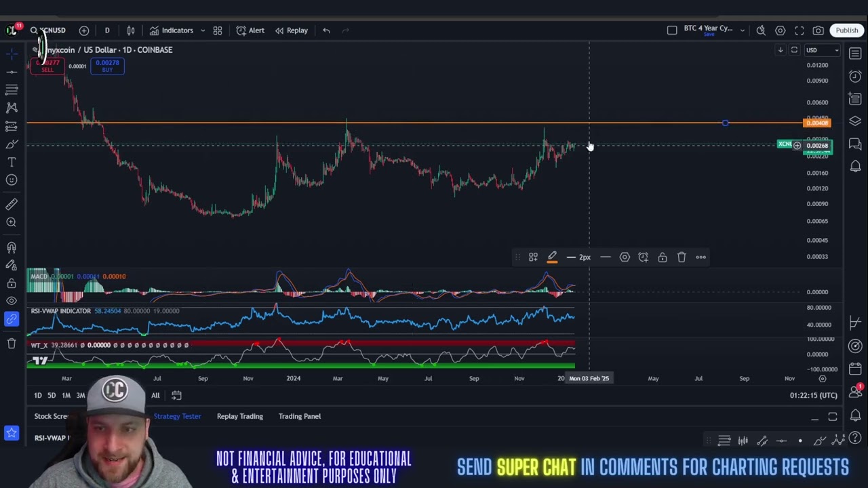Remove objects with trash icon on left toolbar

pos(12,344)
